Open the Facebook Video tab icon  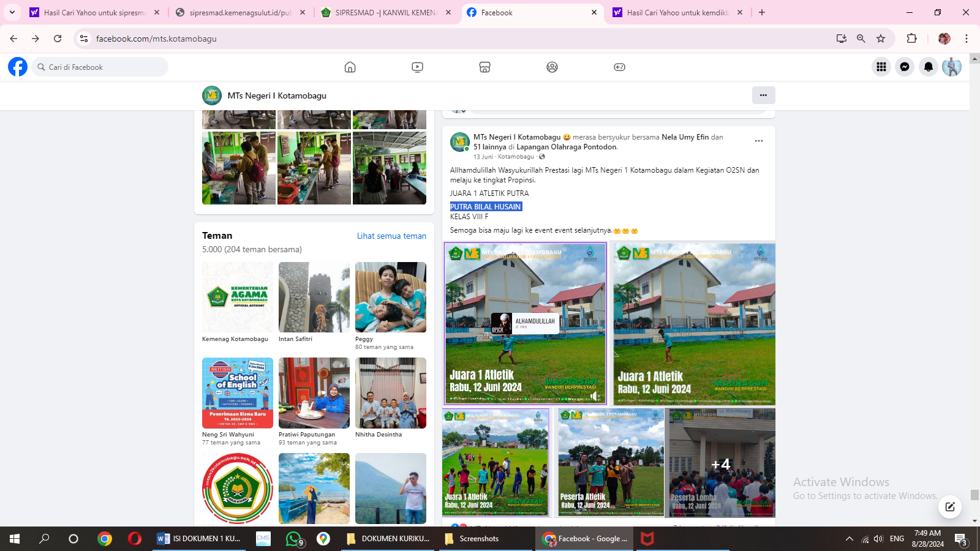pos(417,67)
